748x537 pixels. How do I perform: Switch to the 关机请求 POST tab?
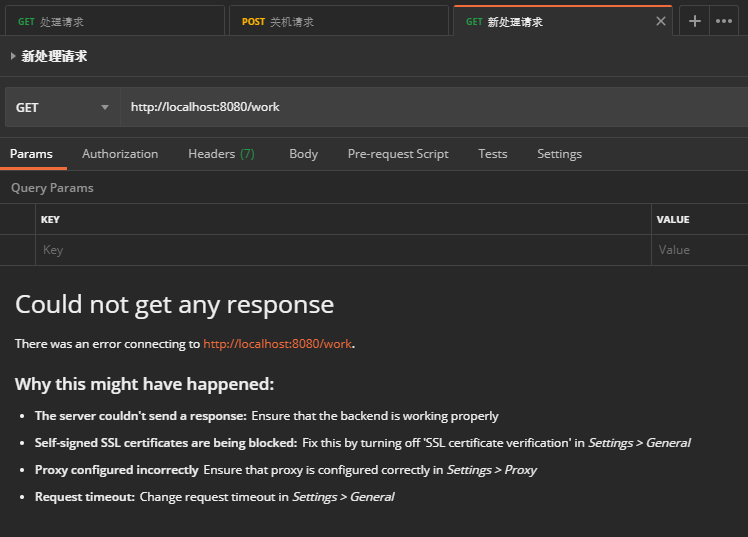tap(340, 21)
